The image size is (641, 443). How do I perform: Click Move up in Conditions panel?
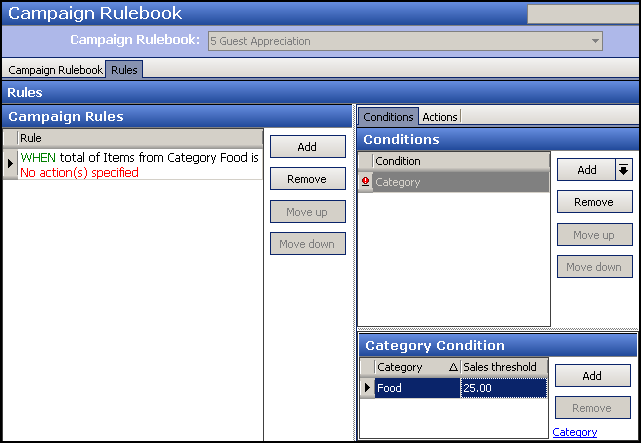point(594,235)
